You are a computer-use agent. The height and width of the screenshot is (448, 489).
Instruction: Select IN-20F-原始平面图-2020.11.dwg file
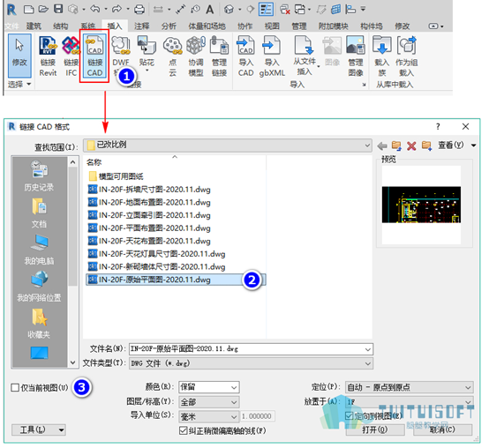pos(176,280)
